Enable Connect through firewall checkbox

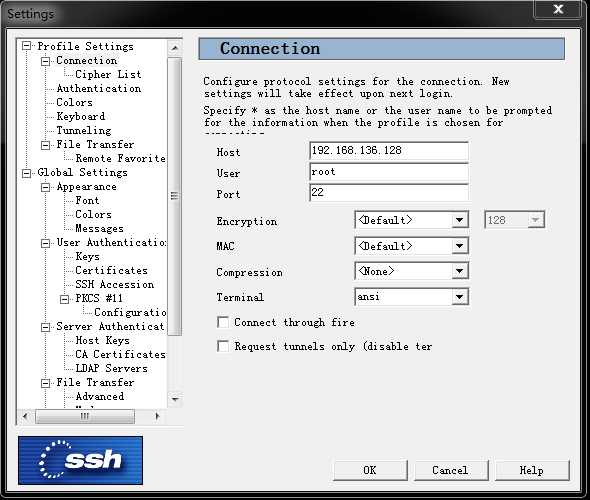[x=223, y=322]
